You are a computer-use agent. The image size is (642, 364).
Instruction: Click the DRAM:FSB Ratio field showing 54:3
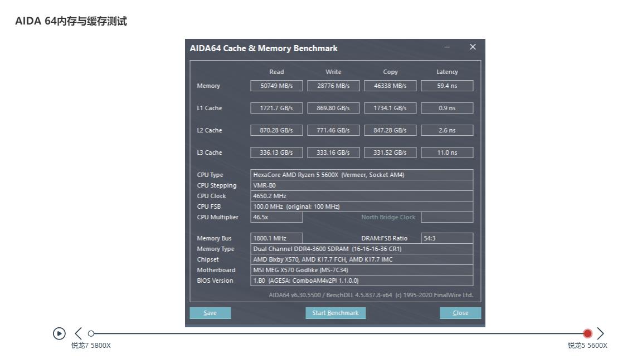pyautogui.click(x=448, y=238)
